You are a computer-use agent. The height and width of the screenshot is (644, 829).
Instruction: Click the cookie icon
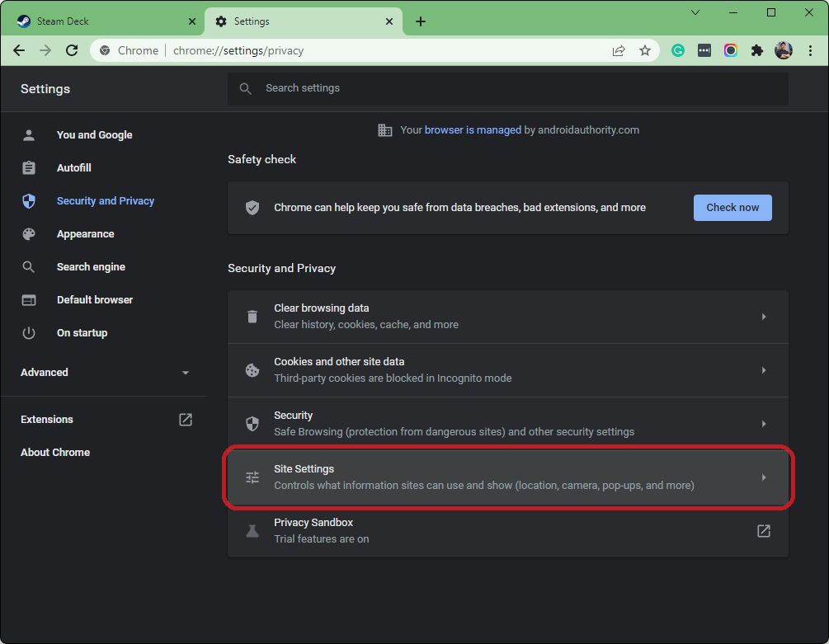252,370
